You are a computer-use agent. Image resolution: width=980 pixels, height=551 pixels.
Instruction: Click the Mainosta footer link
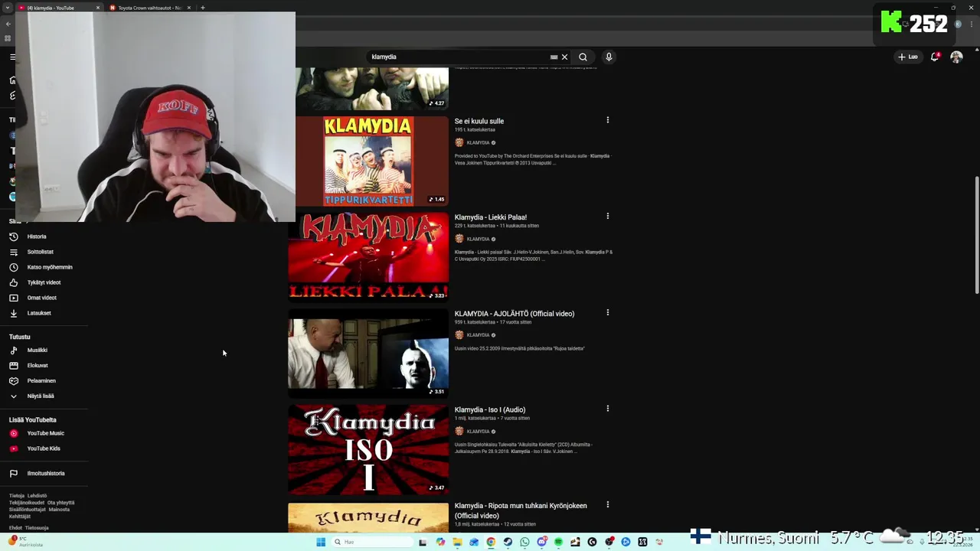59,510
